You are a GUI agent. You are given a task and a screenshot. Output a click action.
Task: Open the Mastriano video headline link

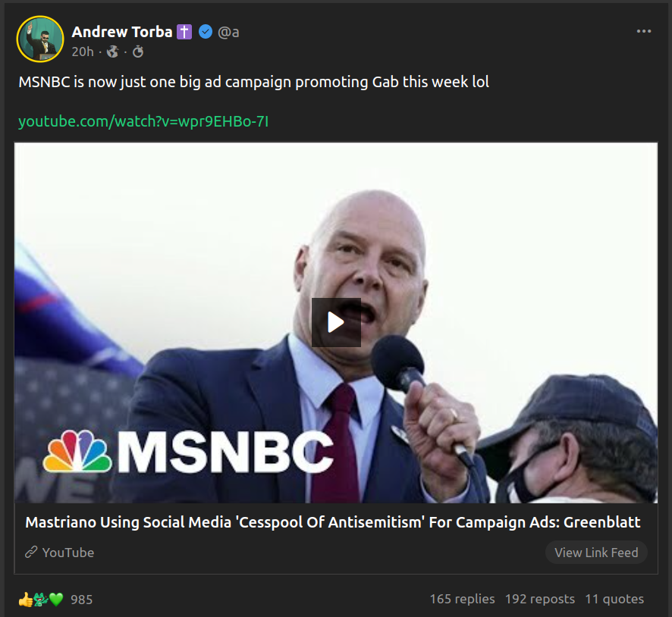click(x=332, y=522)
